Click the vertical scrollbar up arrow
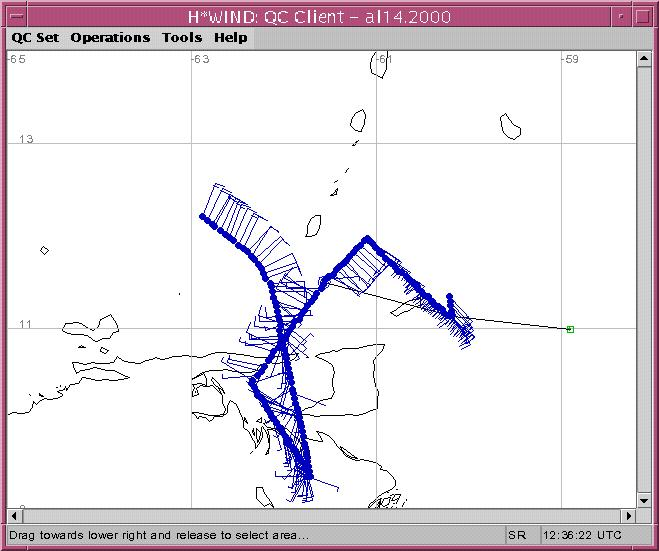Image resolution: width=659 pixels, height=551 pixels. pyautogui.click(x=643, y=59)
